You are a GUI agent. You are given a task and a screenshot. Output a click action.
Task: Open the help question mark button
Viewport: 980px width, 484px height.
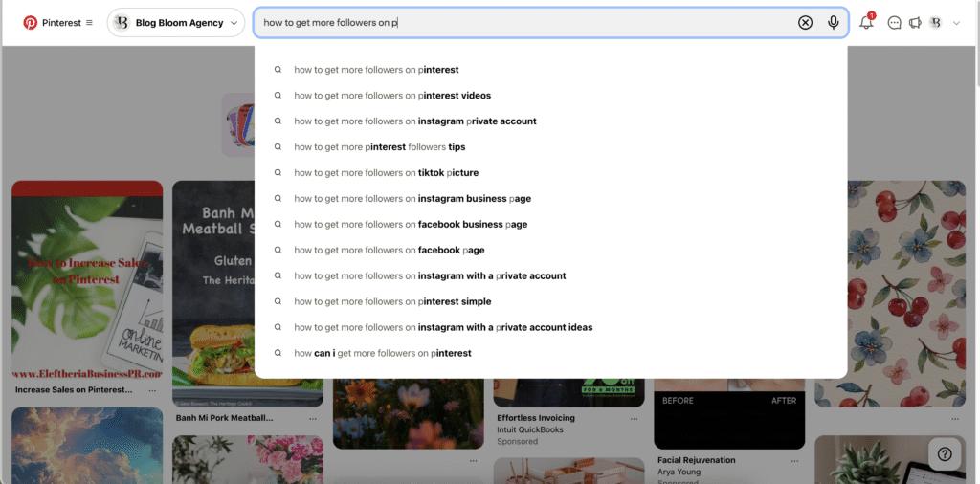click(945, 454)
